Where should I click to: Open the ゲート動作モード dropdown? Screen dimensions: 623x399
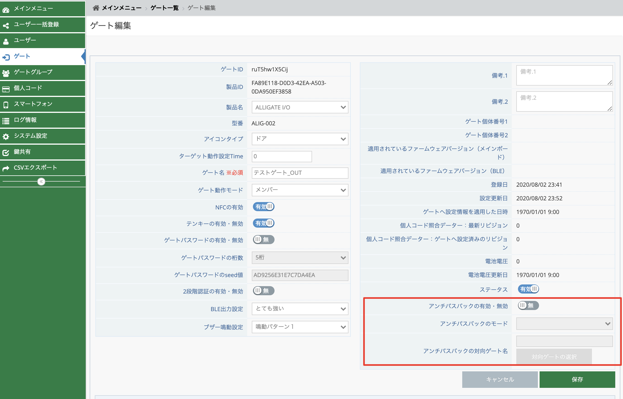coord(300,190)
